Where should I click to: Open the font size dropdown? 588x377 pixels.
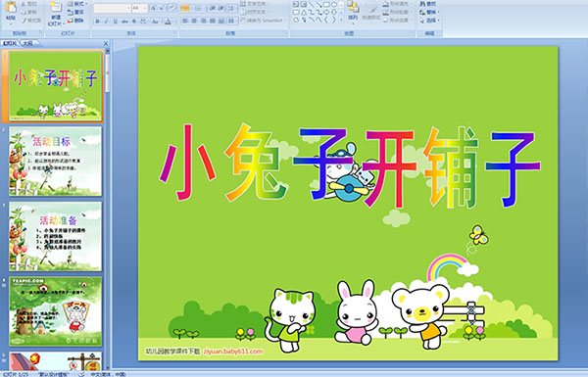(x=145, y=8)
